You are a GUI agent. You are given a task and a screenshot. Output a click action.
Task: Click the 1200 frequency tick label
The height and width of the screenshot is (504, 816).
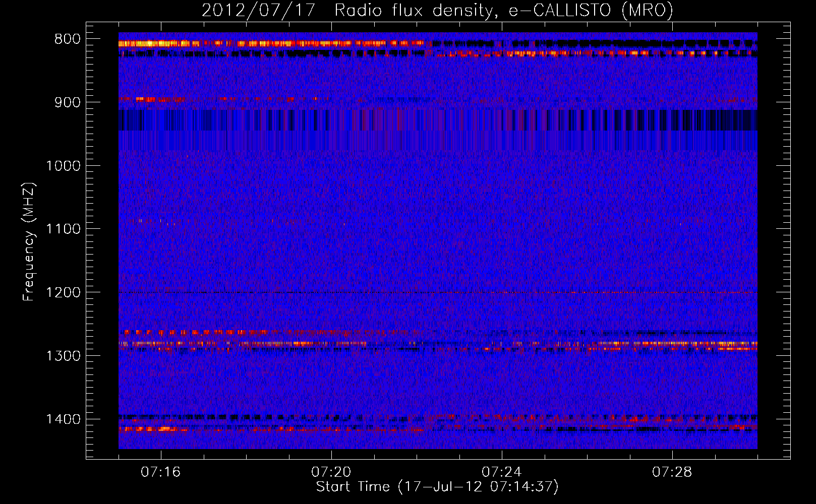pos(64,293)
